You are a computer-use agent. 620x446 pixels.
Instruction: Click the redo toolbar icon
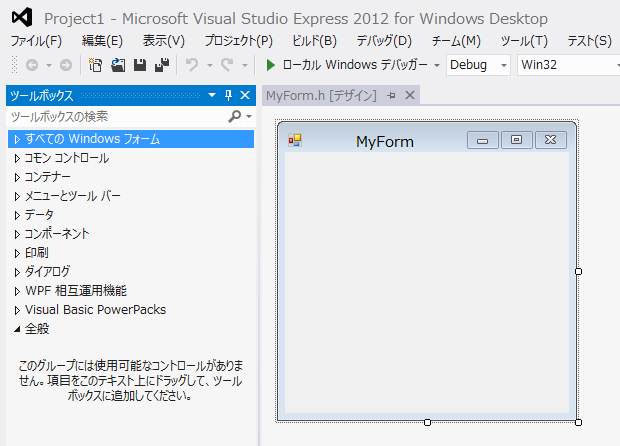click(x=227, y=65)
